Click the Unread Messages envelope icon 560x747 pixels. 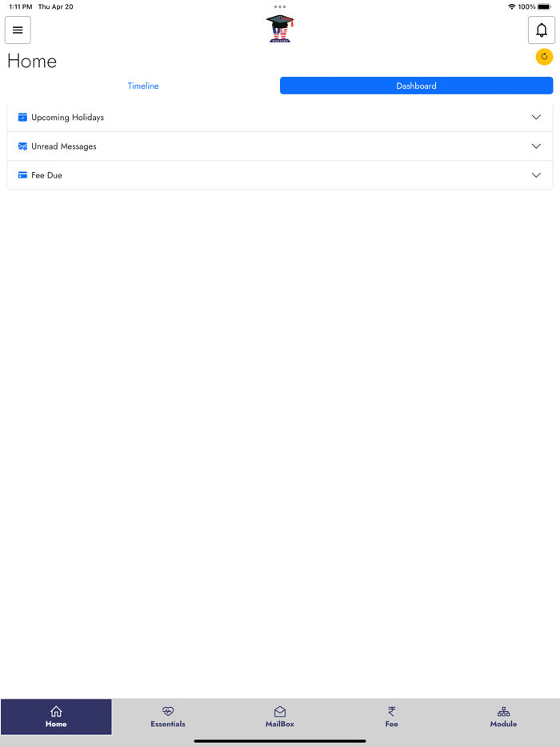point(22,146)
